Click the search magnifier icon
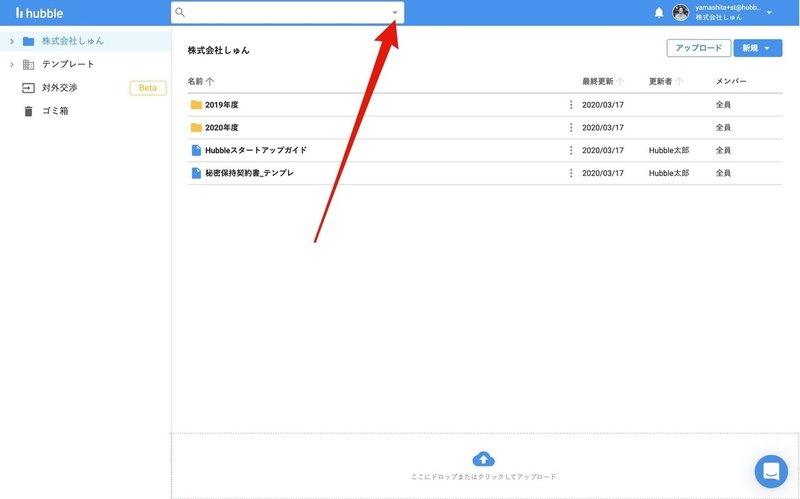 [180, 12]
